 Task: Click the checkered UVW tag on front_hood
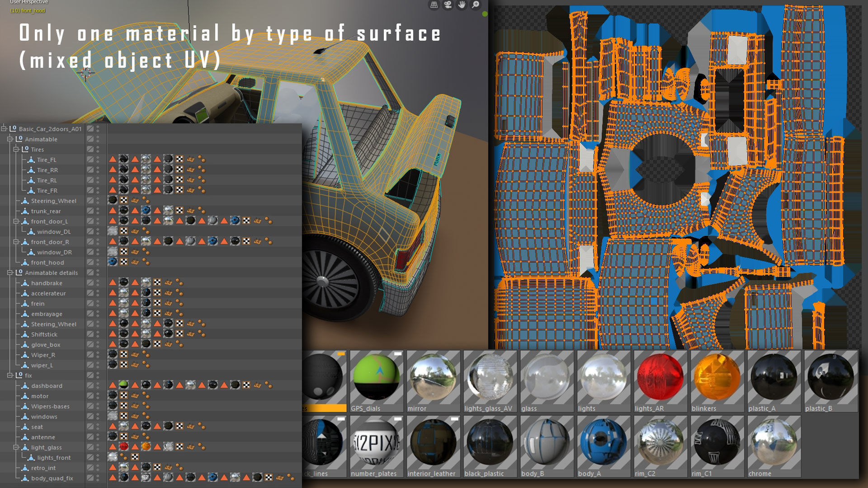click(123, 262)
